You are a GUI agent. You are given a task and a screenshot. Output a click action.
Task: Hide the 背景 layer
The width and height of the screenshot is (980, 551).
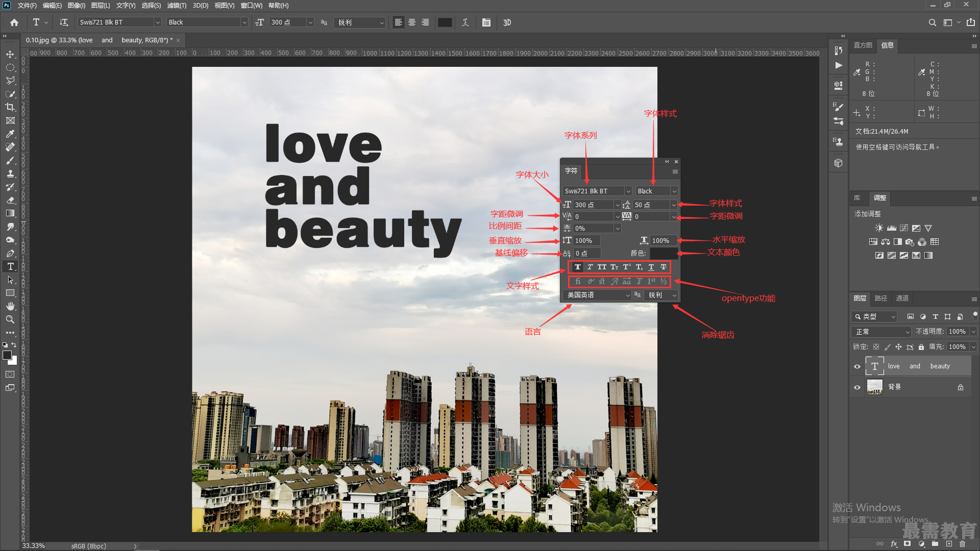tap(857, 387)
